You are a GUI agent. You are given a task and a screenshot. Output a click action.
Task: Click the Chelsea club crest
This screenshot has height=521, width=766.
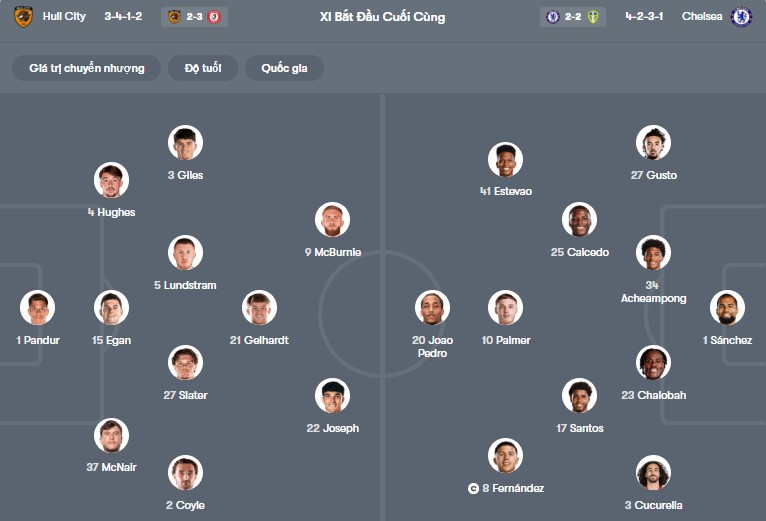[x=741, y=17]
